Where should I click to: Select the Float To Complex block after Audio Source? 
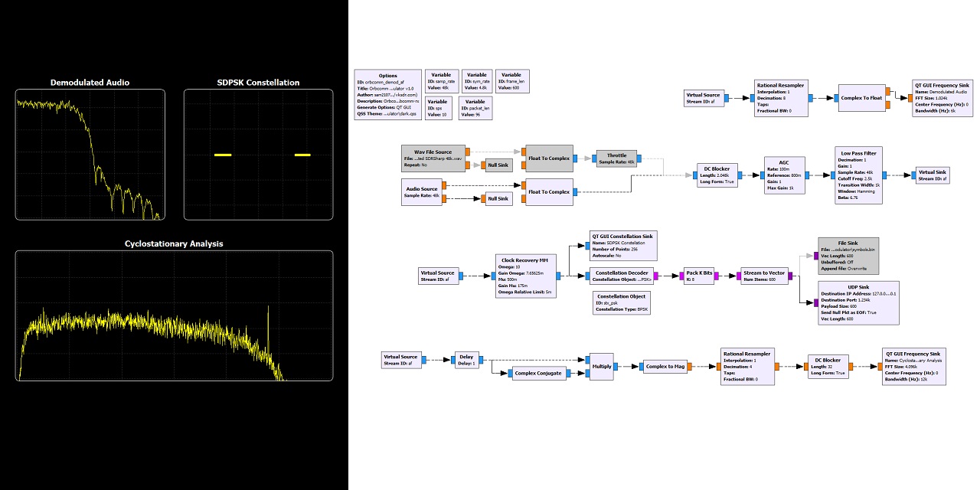(549, 191)
